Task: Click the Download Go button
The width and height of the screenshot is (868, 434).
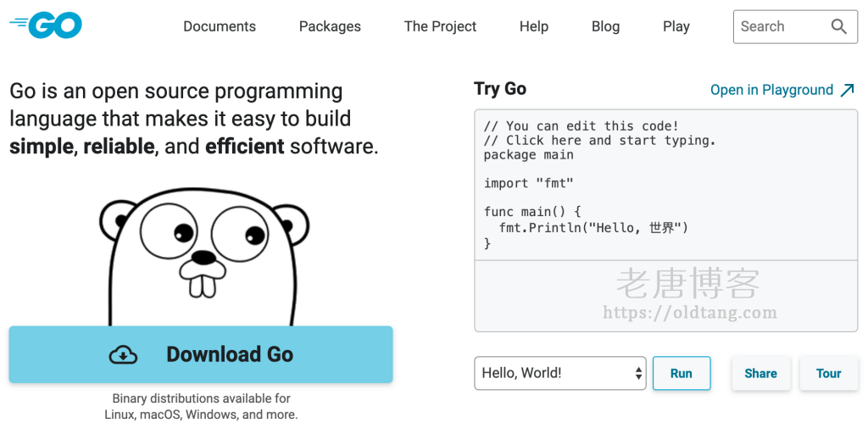Action: pyautogui.click(x=201, y=354)
